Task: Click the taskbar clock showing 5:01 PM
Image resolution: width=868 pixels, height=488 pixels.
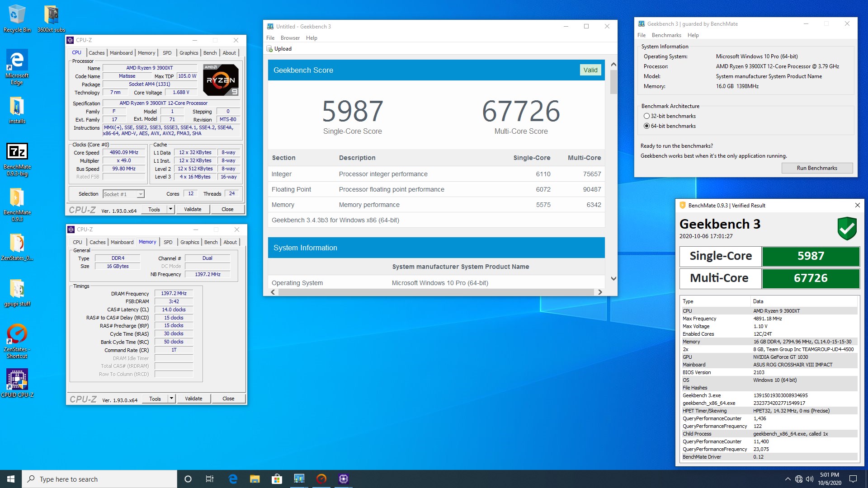Action: click(829, 479)
